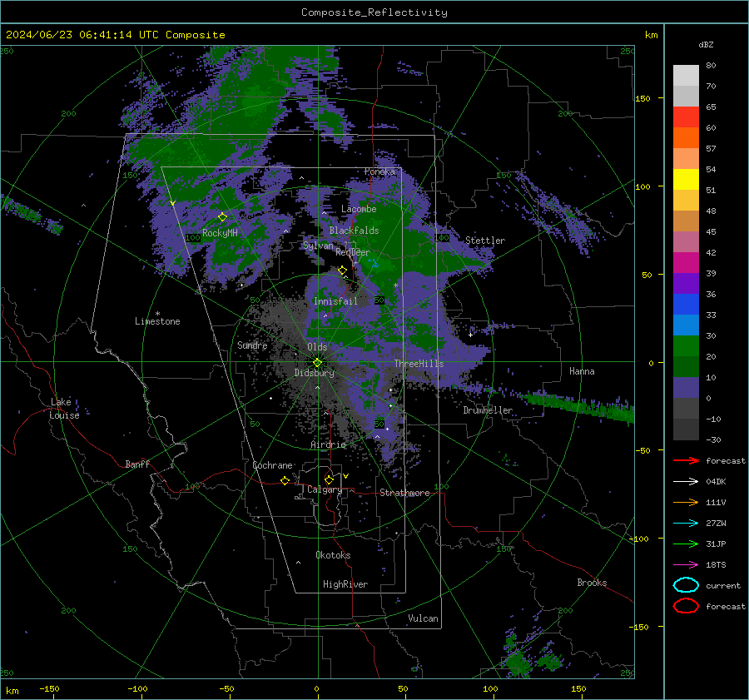
Task: Click the magenta 18TS arrow legend icon
Action: (686, 564)
